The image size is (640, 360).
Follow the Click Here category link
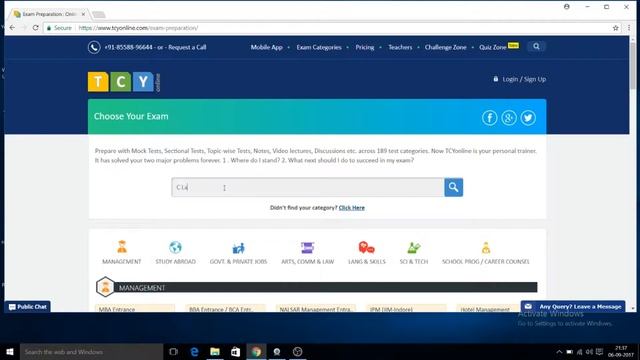click(x=351, y=208)
